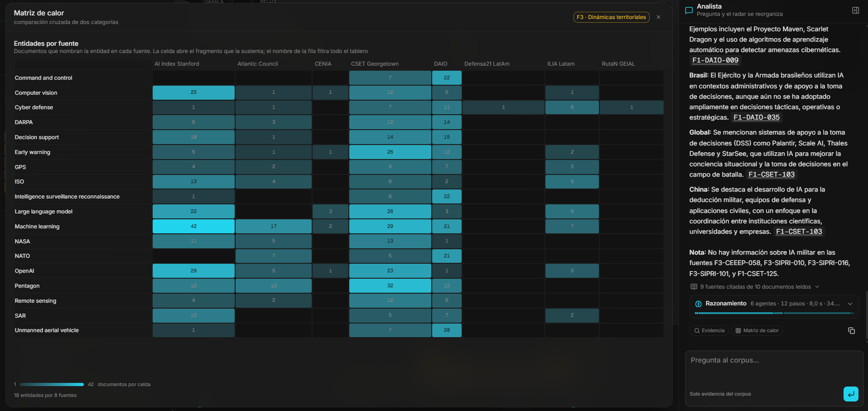Open the Pentagon / CSET Georgetown cell (32)
This screenshot has height=411, width=868.
[390, 285]
